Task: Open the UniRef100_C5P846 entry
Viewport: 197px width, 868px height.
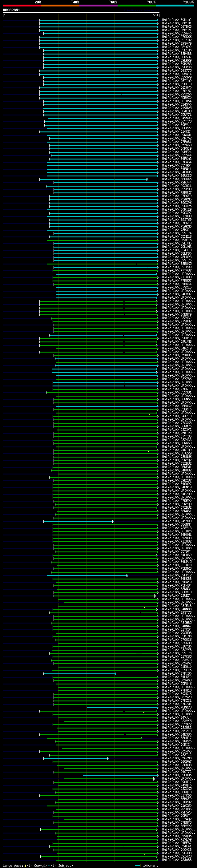Action: click(176, 684)
